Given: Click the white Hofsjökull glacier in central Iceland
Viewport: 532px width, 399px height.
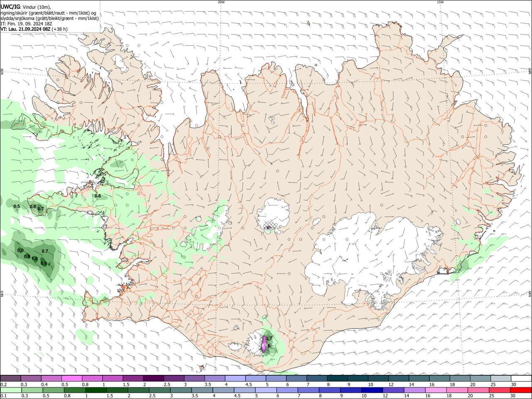Looking at the screenshot, I should (x=273, y=215).
